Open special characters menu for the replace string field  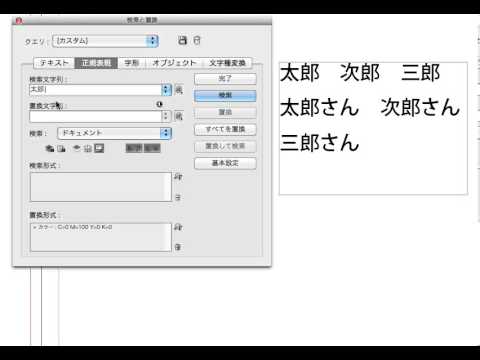tap(179, 116)
